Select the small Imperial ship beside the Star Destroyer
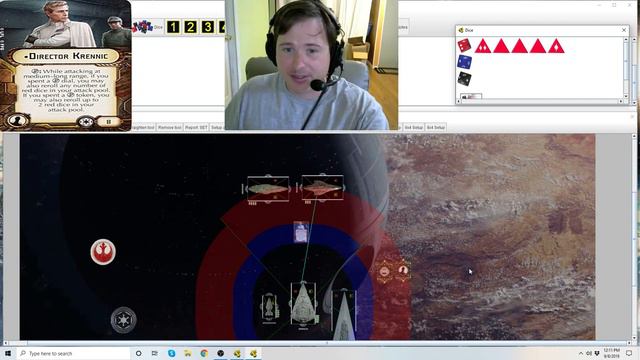The image size is (640, 360). (269, 308)
